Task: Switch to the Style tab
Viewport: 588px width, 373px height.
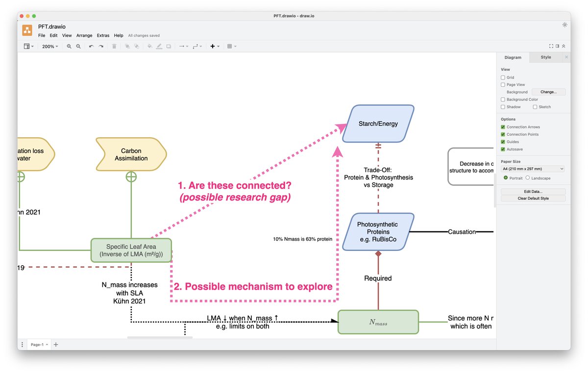Action: pos(546,57)
